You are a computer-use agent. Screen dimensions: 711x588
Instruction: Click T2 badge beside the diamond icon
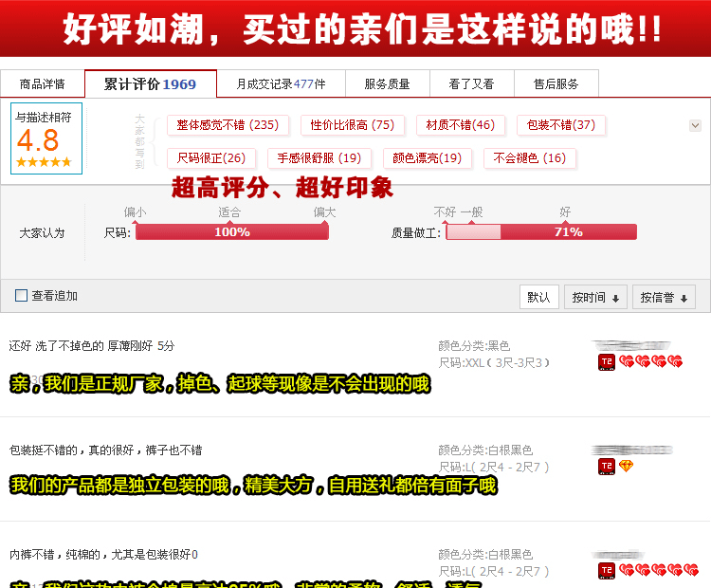click(607, 467)
